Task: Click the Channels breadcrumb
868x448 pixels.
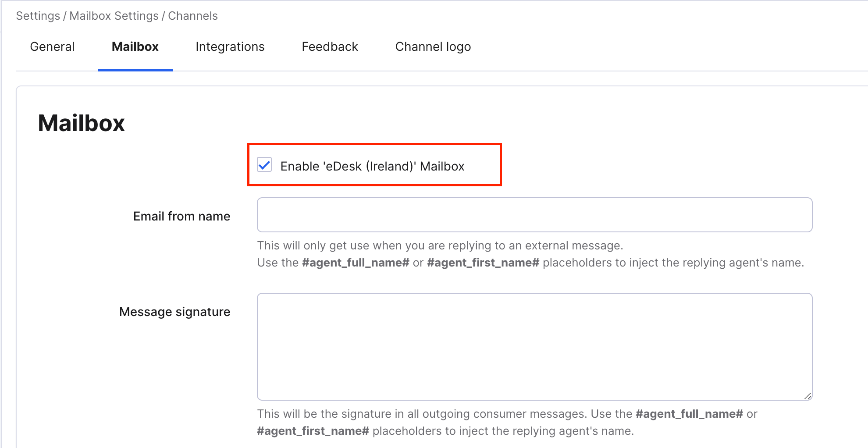Action: click(193, 16)
